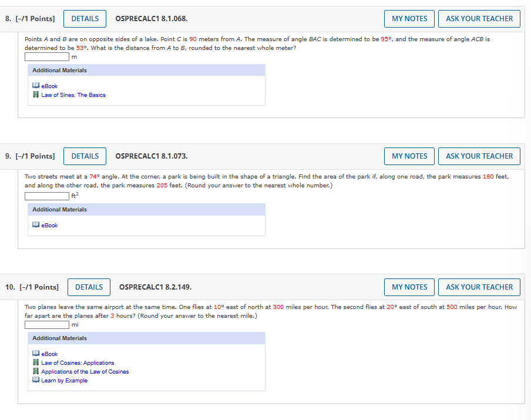This screenshot has width=531, height=420.
Task: Click the answer box for meters in question 8
Action: (x=47, y=57)
